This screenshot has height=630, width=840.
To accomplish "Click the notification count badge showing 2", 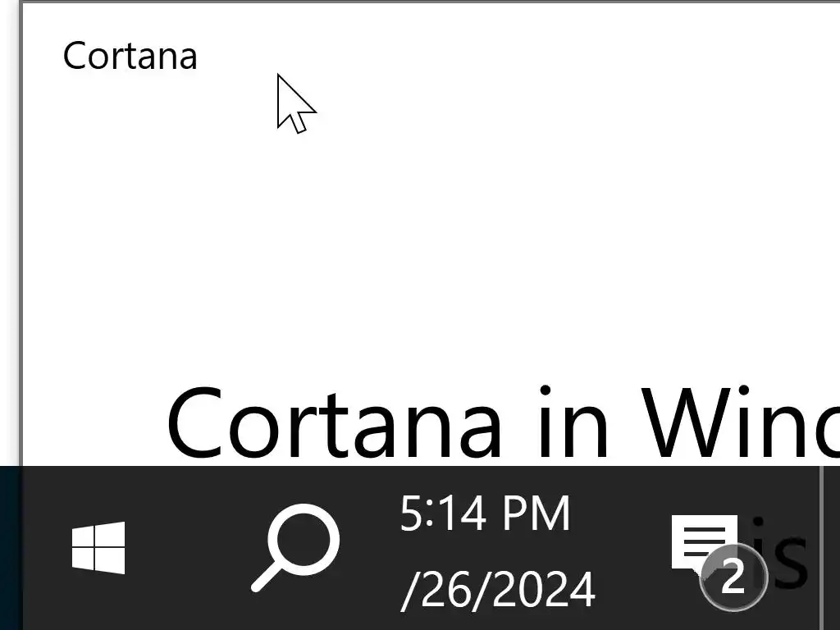I will pos(733,577).
